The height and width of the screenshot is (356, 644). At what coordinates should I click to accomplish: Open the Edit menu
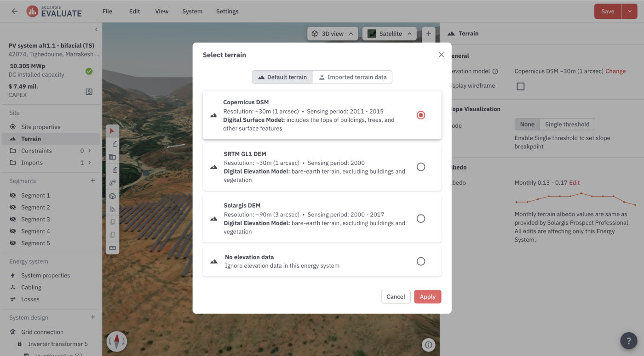pyautogui.click(x=134, y=11)
